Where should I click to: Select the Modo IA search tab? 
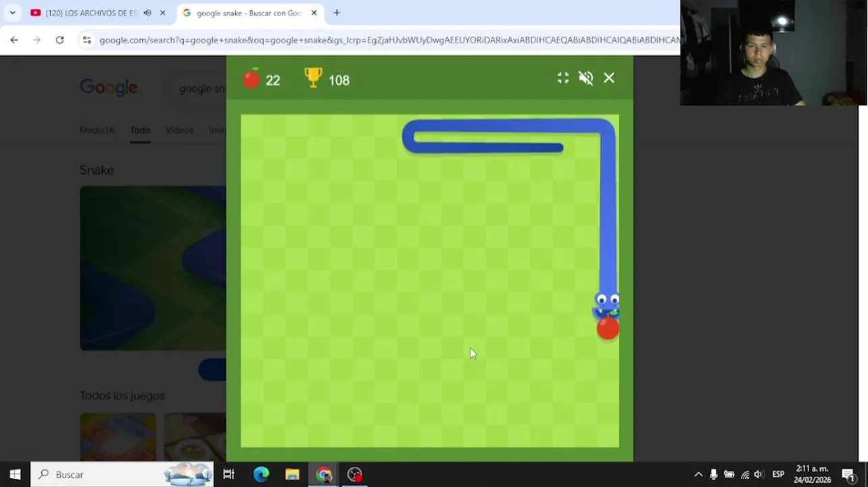coord(97,130)
